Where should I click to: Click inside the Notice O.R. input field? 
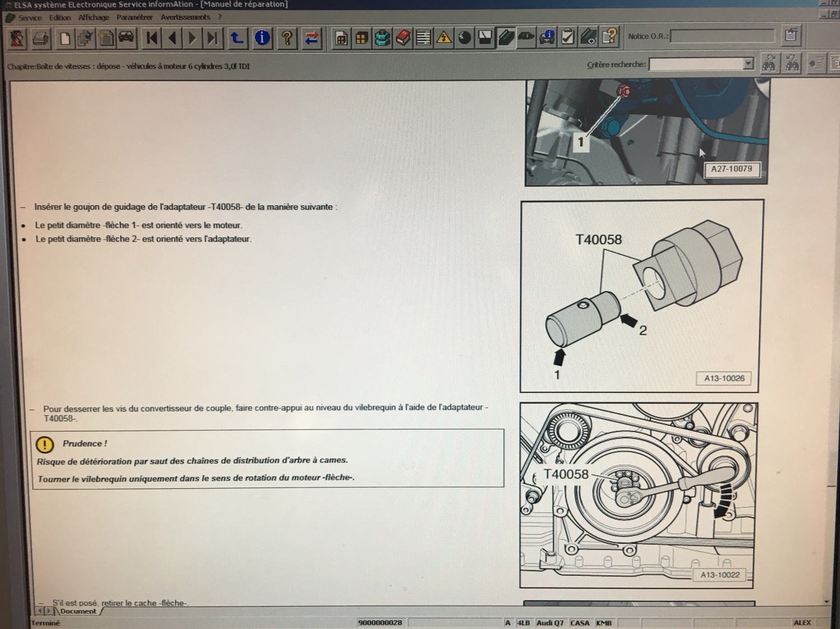(722, 36)
